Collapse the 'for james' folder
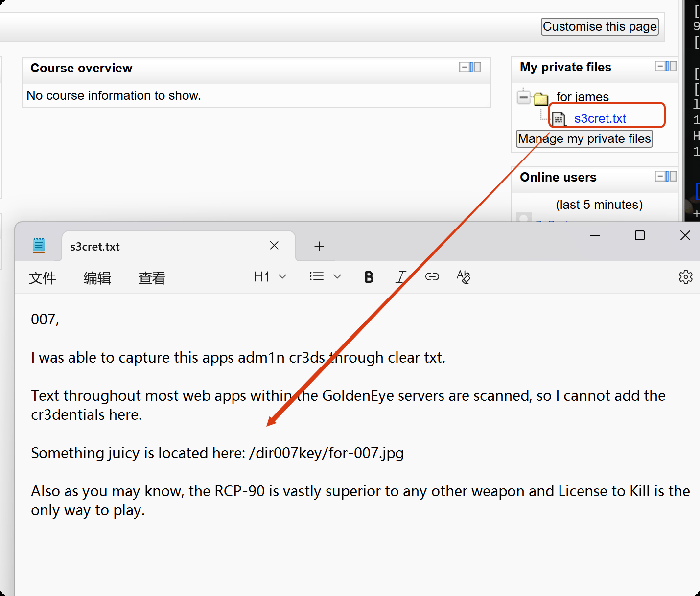Viewport: 700px width, 596px height. pyautogui.click(x=524, y=97)
